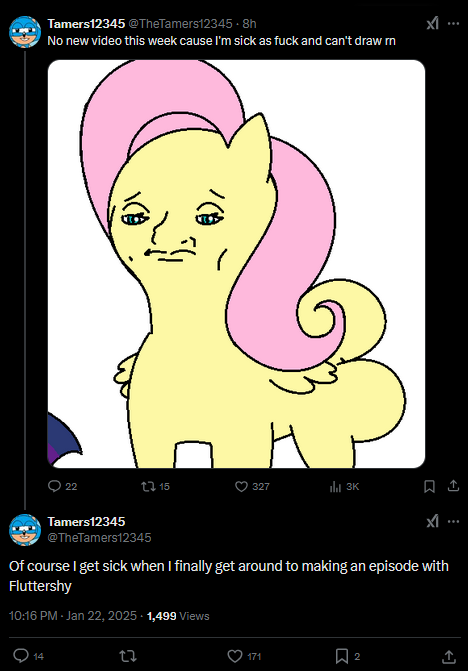The width and height of the screenshot is (468, 671).
Task: Open the 10:16 PM · Jan 22, 2025 timestamp link
Action: click(73, 616)
